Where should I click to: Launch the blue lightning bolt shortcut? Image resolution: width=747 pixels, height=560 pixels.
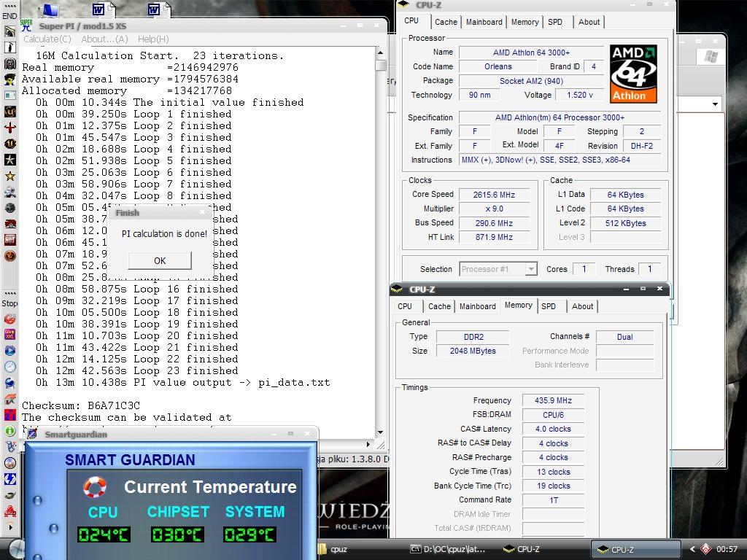9,478
